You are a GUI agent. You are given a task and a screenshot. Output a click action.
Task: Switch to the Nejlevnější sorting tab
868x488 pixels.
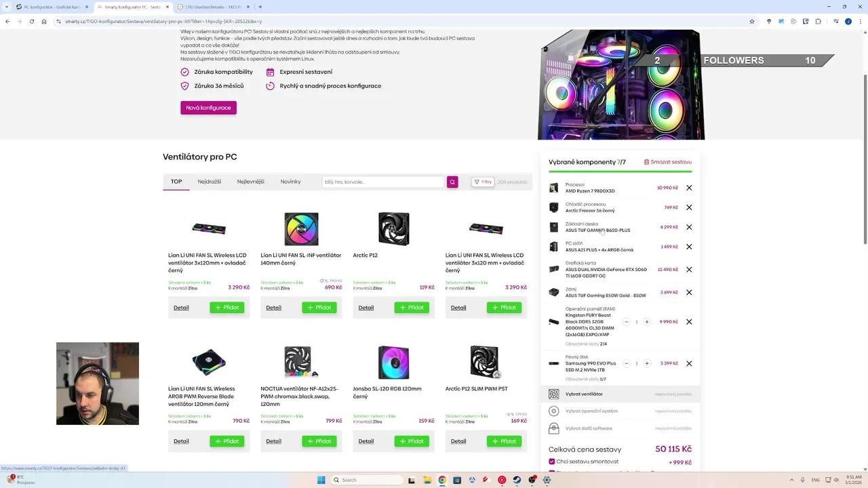[x=251, y=182]
